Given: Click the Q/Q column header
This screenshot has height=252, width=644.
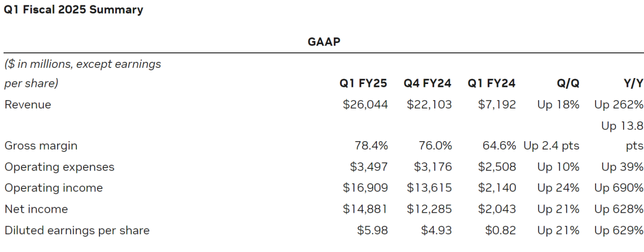Looking at the screenshot, I should pyautogui.click(x=568, y=84).
